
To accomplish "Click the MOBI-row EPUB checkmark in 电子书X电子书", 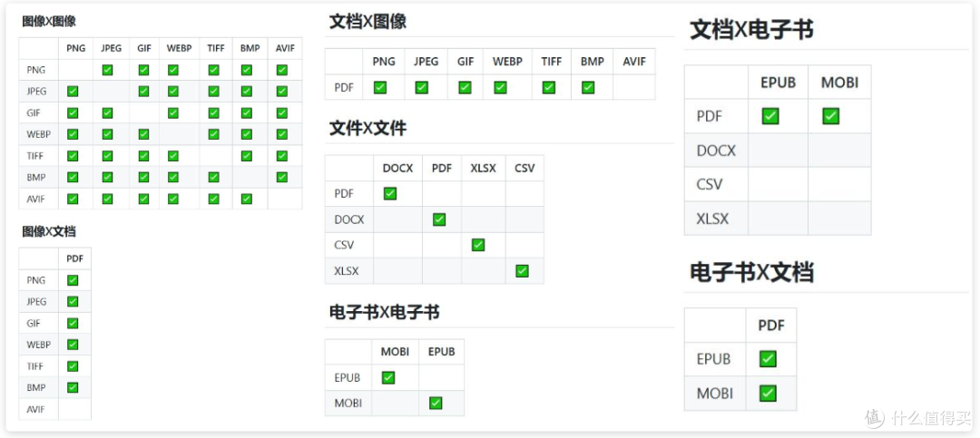I will point(436,403).
